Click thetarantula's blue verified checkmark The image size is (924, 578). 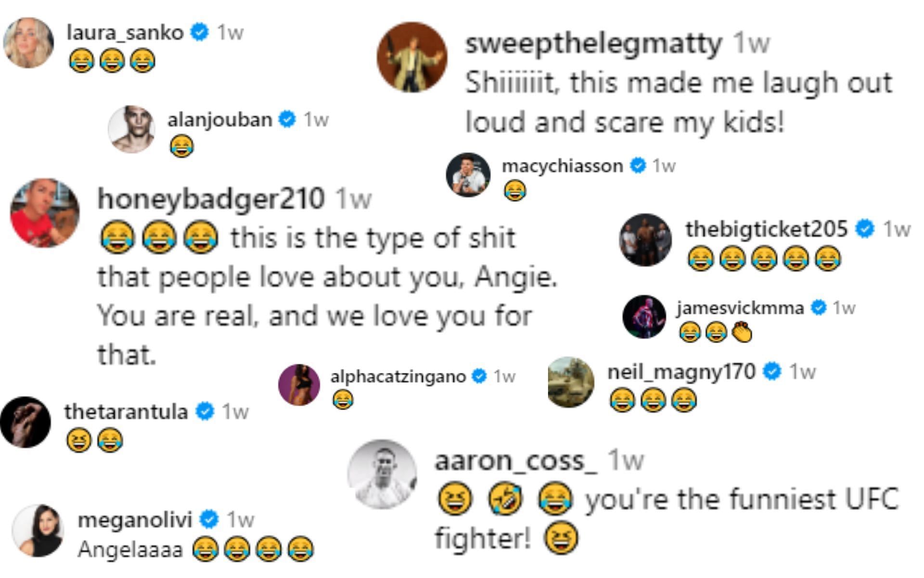pyautogui.click(x=205, y=411)
